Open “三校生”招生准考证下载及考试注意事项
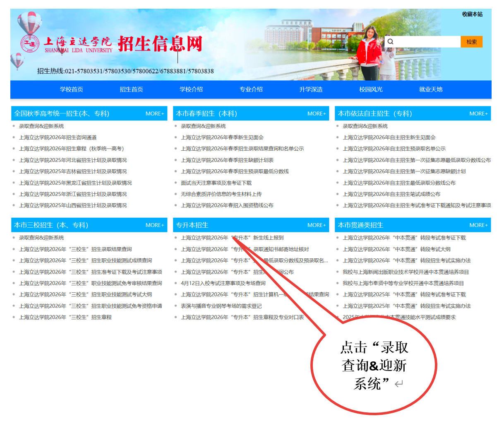504x426 pixels. (91, 272)
